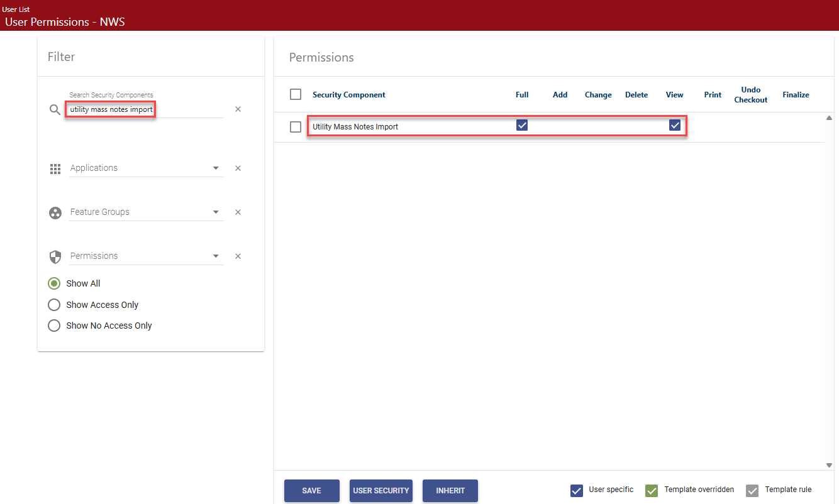Clear the search security components text
This screenshot has width=839, height=504.
(238, 109)
